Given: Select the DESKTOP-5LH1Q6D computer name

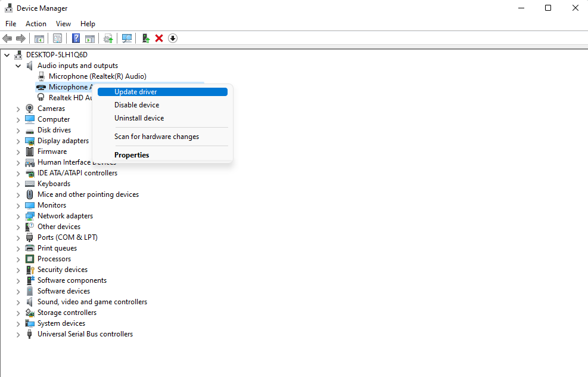Looking at the screenshot, I should point(57,55).
